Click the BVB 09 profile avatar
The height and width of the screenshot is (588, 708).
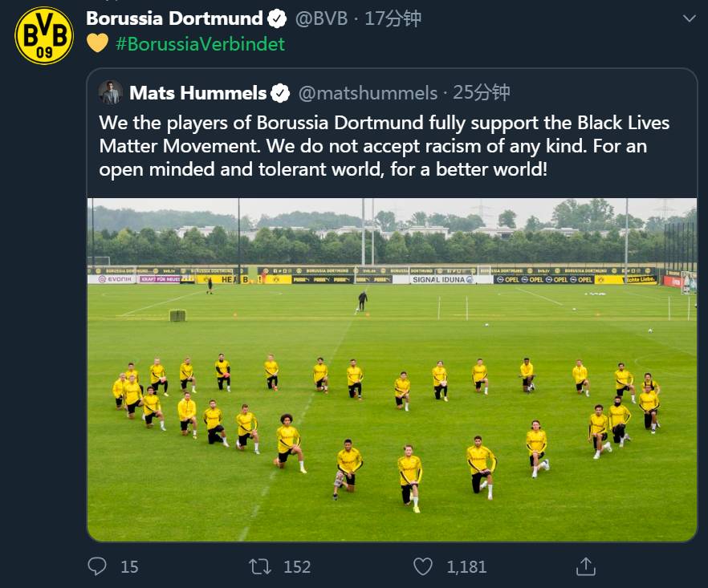coord(44,35)
